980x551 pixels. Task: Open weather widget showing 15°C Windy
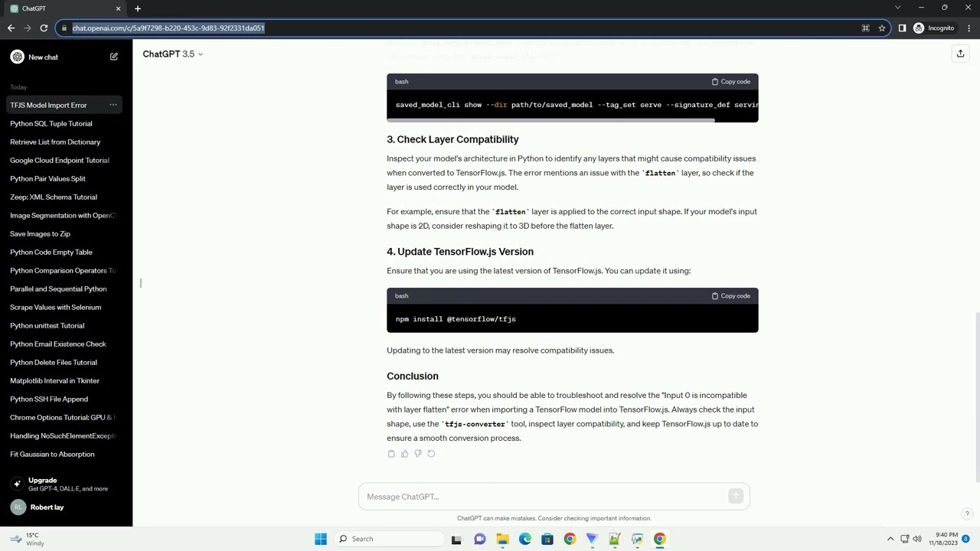27,539
